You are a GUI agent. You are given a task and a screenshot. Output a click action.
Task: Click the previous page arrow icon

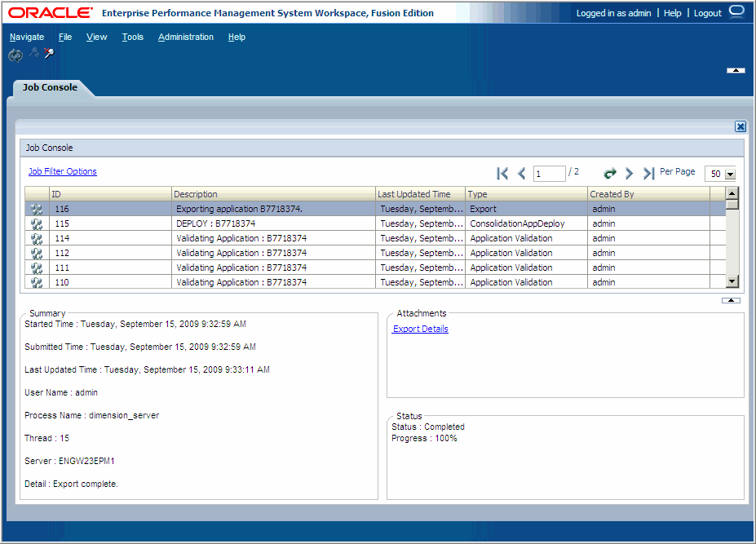pos(521,173)
